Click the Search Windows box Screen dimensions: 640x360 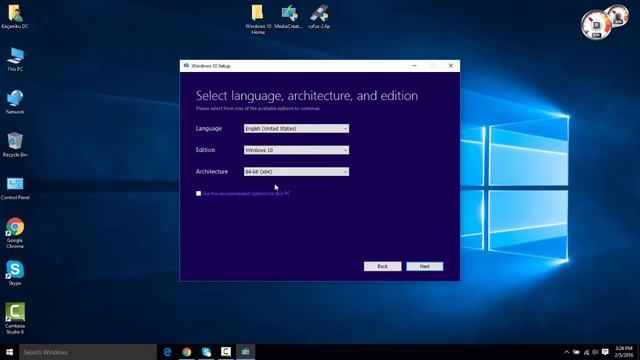pos(88,352)
